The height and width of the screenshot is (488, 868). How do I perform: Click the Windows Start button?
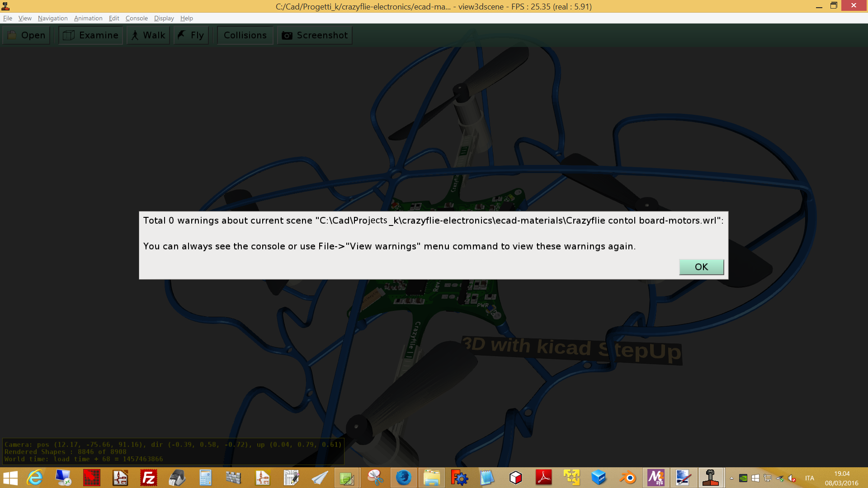(10, 478)
